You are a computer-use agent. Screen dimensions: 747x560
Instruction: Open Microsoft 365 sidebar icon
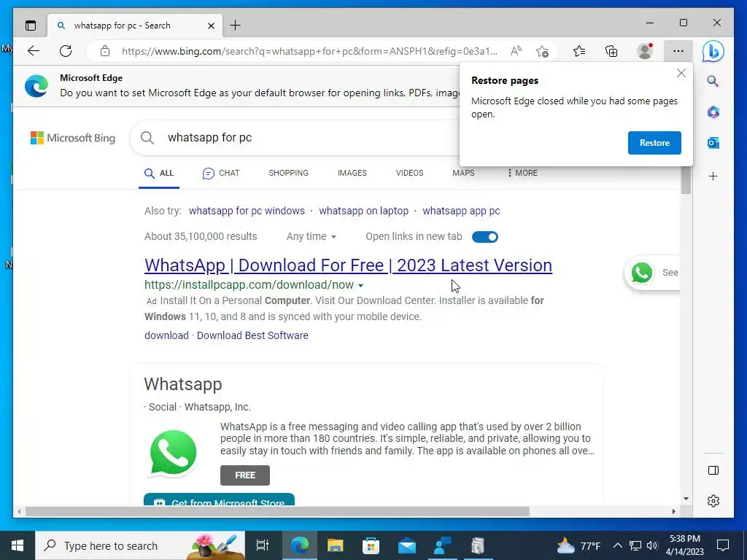tap(713, 112)
